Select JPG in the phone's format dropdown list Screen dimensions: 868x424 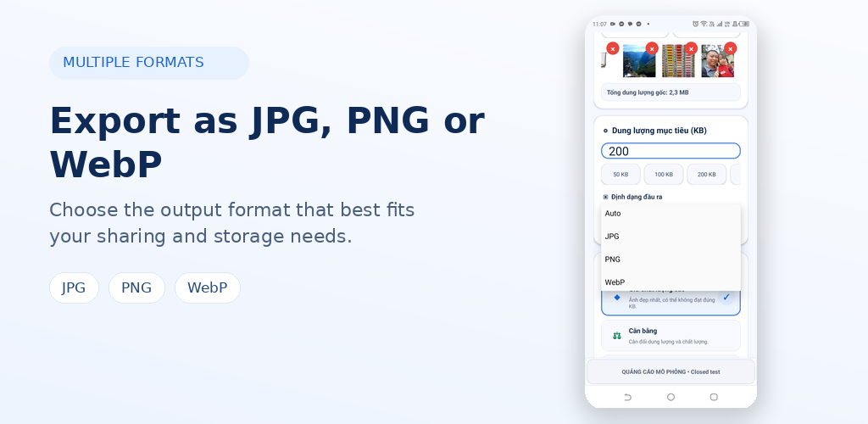click(x=670, y=237)
